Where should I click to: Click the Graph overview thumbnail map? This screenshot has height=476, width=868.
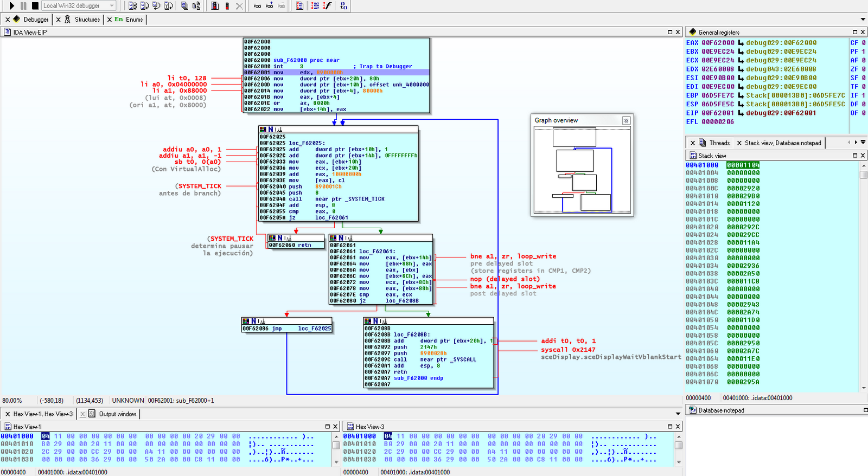tap(582, 170)
